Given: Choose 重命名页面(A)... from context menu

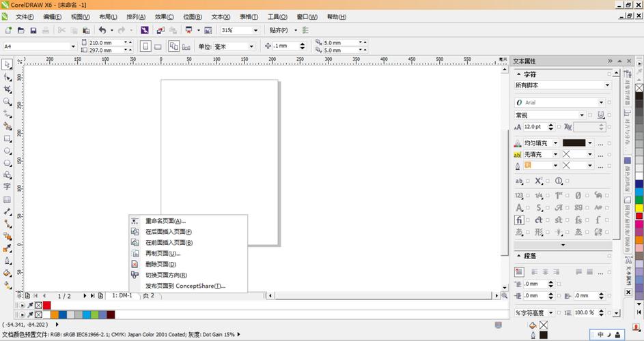Looking at the screenshot, I should point(165,221).
